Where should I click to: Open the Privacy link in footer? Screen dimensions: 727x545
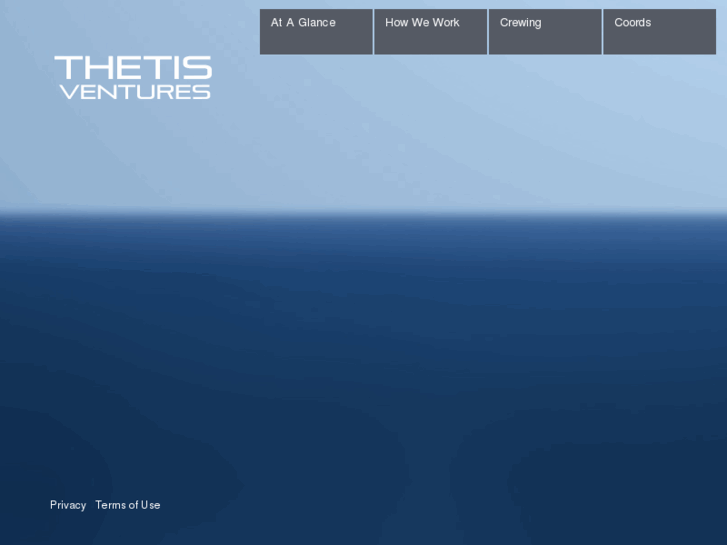[x=68, y=505]
